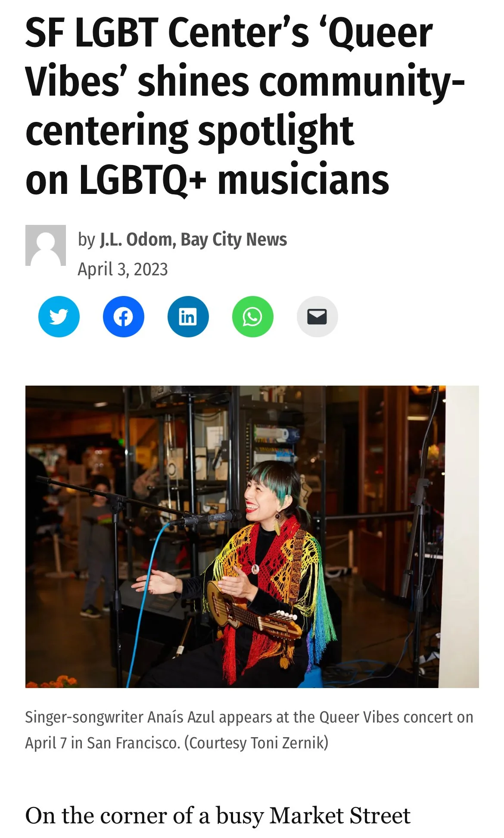
Task: Share this story on LinkedIn
Action: (x=188, y=317)
